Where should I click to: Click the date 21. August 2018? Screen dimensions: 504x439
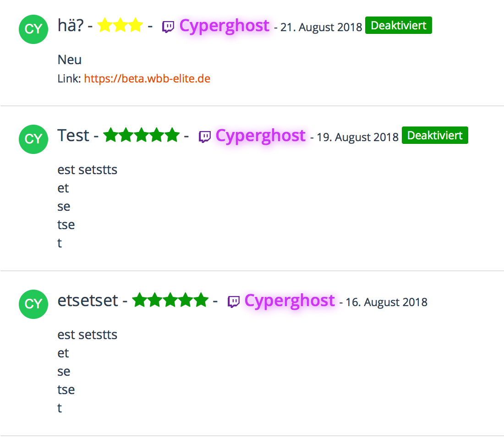pos(321,27)
